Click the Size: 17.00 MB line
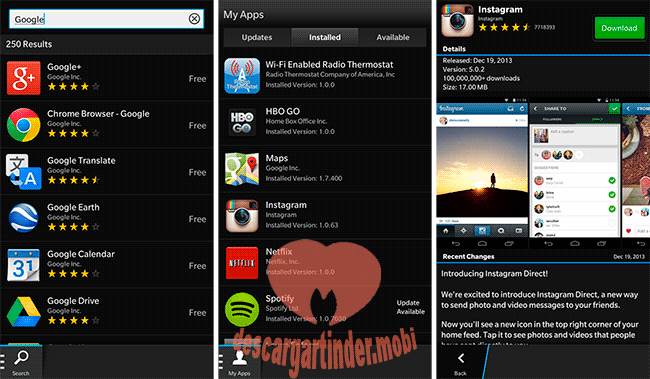Image resolution: width=650 pixels, height=379 pixels. pyautogui.click(x=465, y=87)
